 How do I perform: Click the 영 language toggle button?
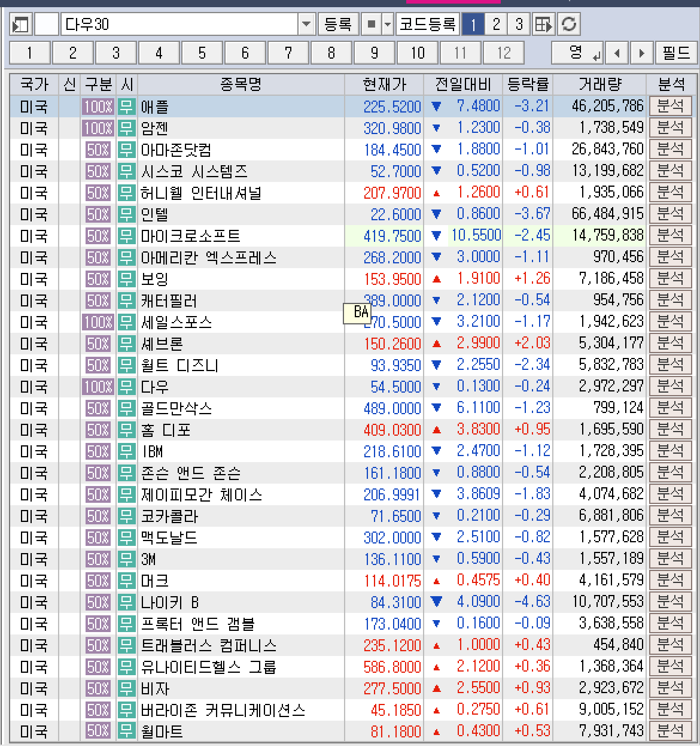577,53
